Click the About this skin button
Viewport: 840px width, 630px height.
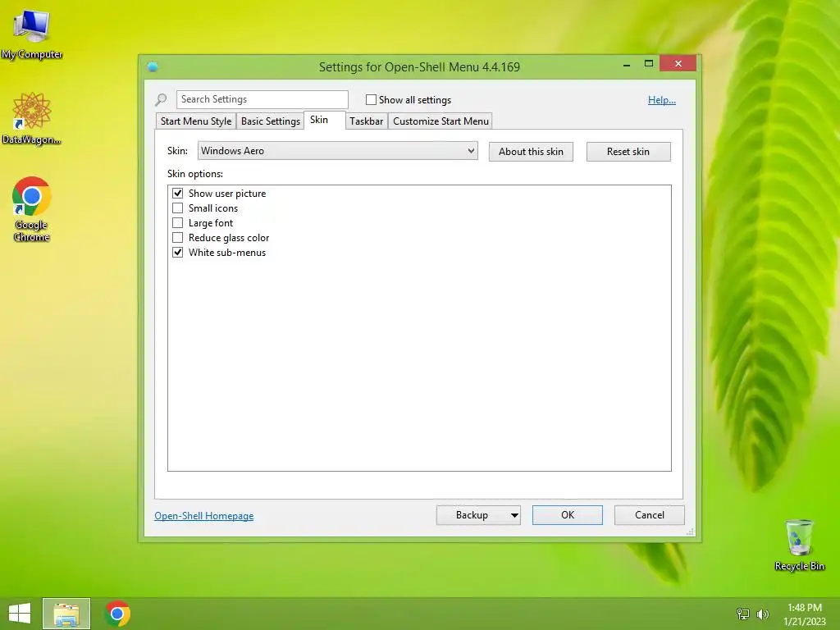[x=531, y=152]
